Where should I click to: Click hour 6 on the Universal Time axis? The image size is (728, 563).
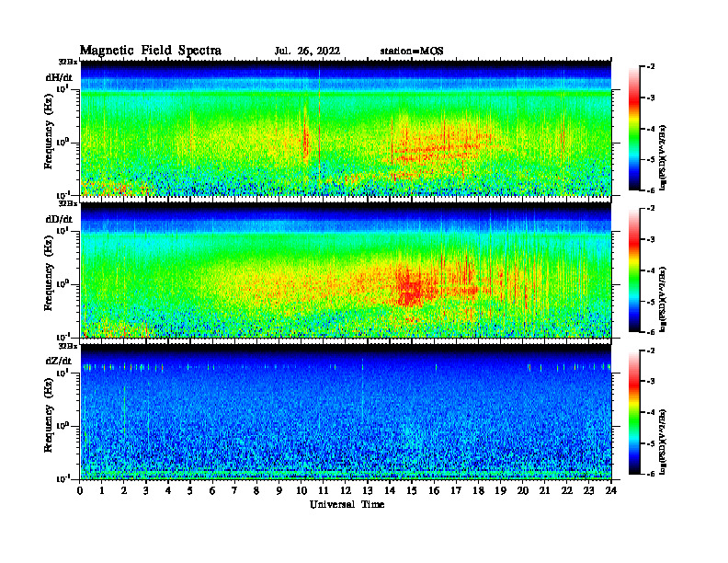point(212,490)
